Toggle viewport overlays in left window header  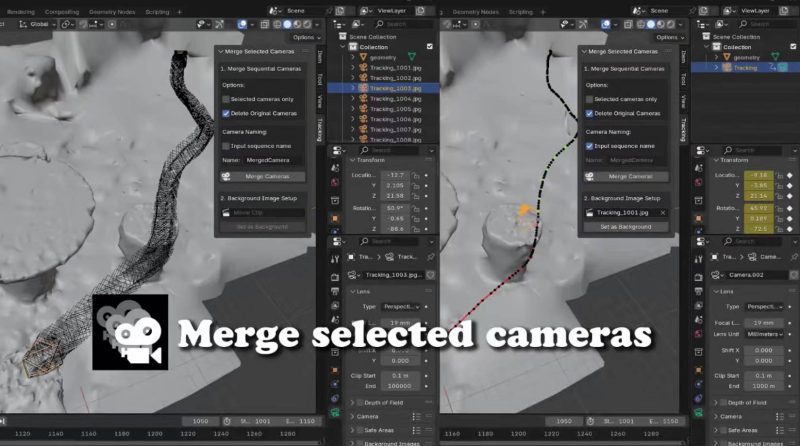tap(242, 24)
